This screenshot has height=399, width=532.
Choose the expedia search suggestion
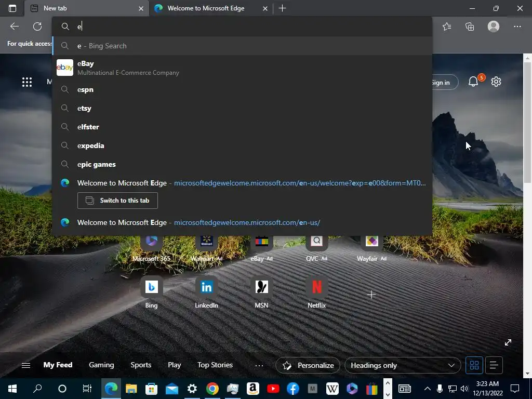tap(242, 145)
